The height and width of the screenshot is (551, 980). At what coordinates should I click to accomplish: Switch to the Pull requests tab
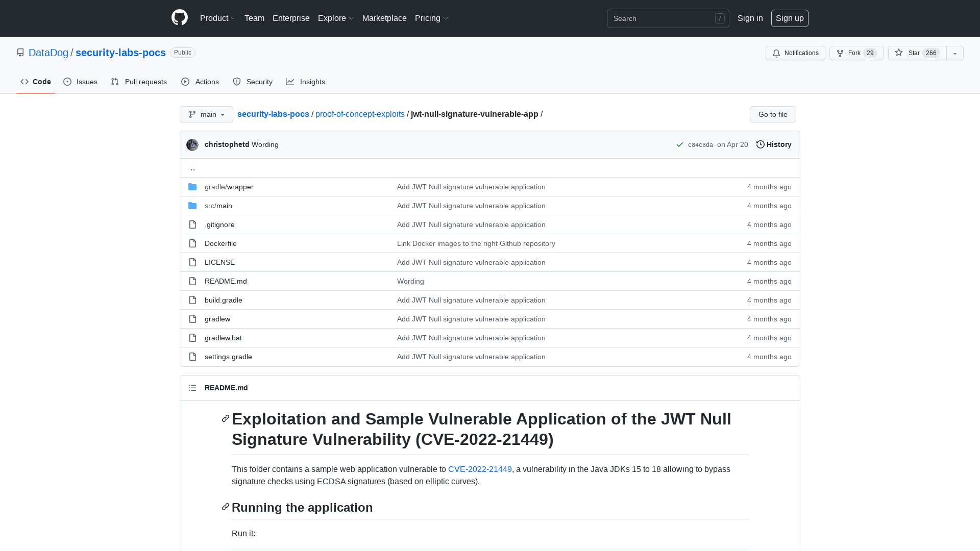tap(139, 82)
